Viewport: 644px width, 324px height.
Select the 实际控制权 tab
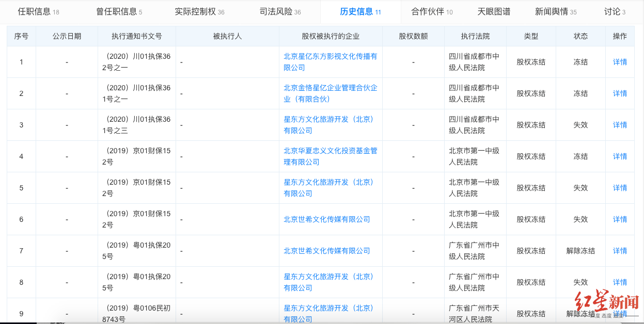[x=199, y=12]
